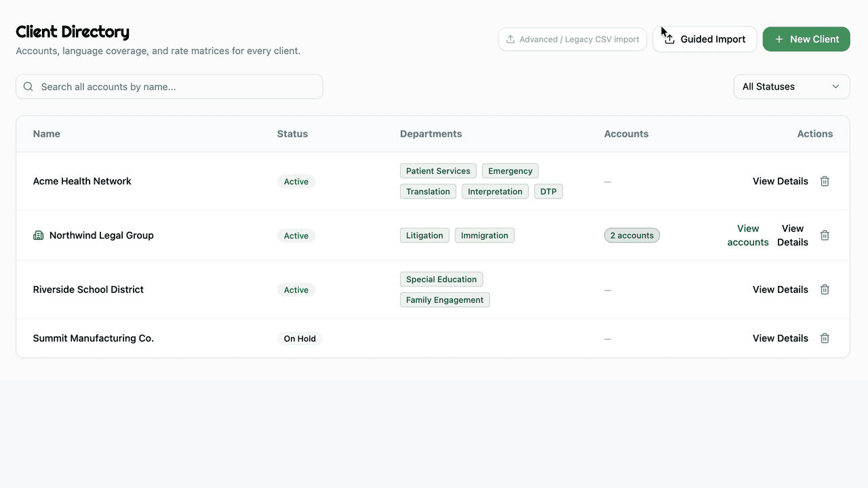Click the Guided Import button
The height and width of the screenshot is (488, 868).
click(705, 39)
